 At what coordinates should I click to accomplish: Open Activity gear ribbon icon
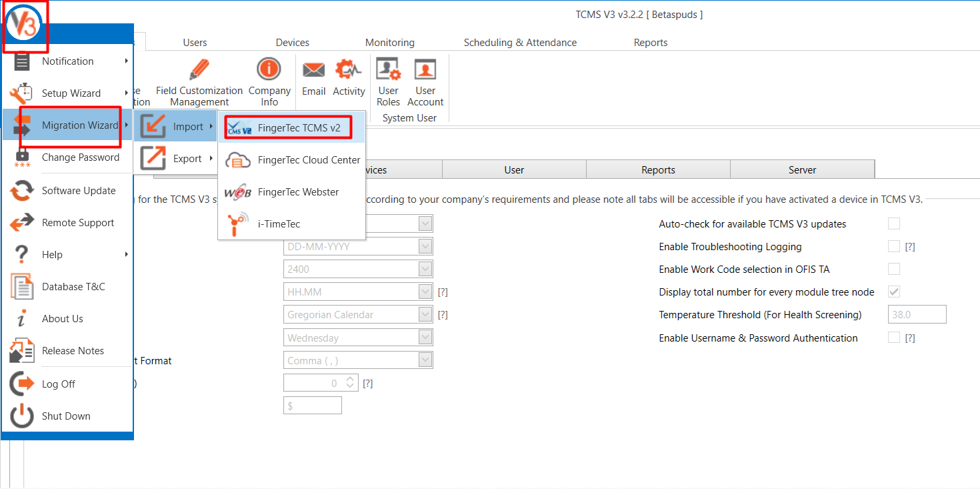click(x=349, y=69)
